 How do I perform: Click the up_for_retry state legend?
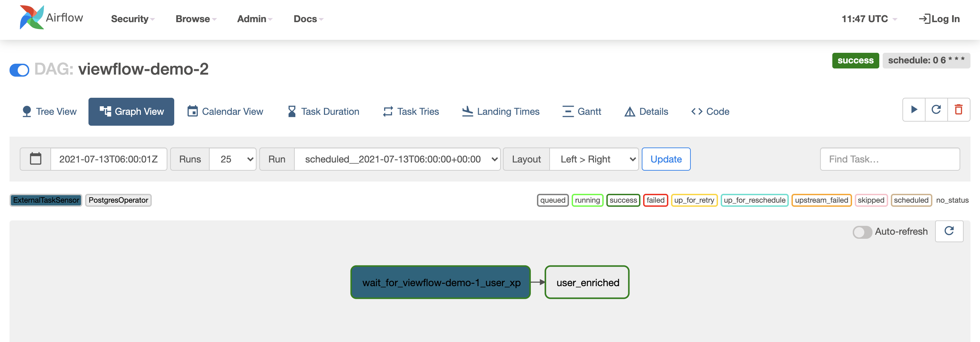pos(694,200)
